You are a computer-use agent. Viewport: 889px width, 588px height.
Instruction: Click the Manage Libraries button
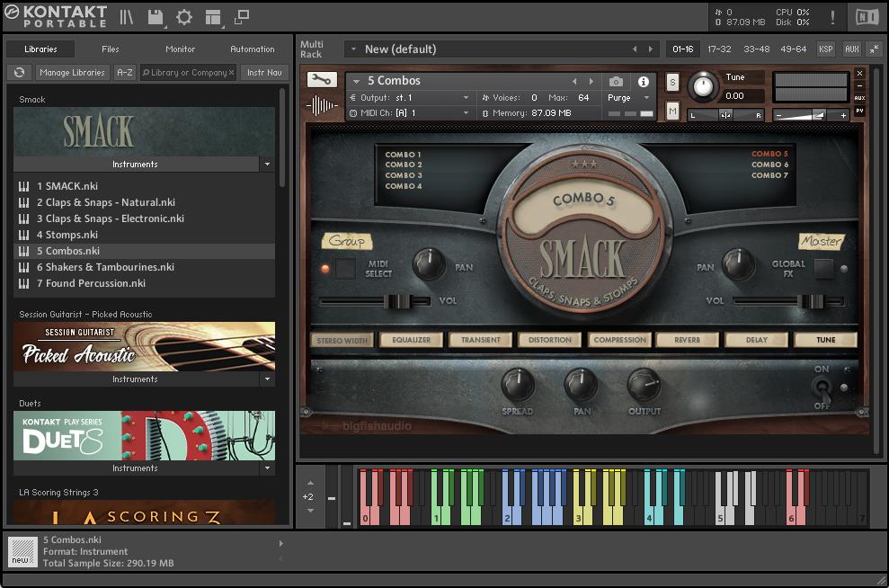point(73,73)
